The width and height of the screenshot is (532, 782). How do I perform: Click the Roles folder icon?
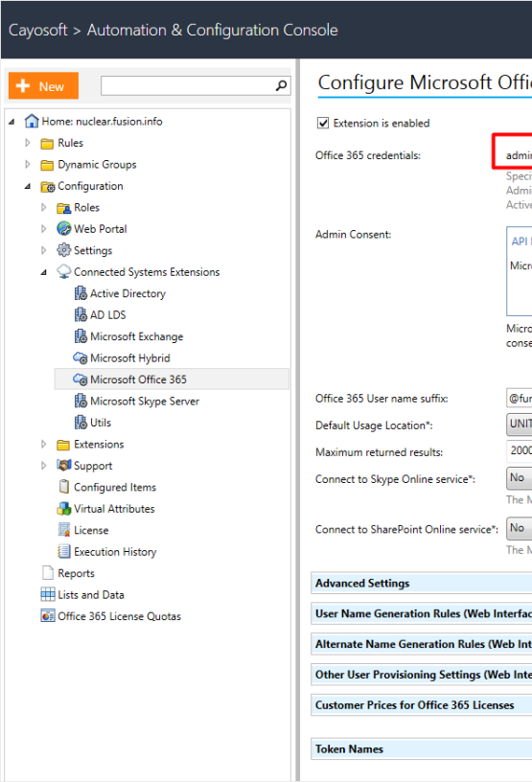tap(64, 207)
